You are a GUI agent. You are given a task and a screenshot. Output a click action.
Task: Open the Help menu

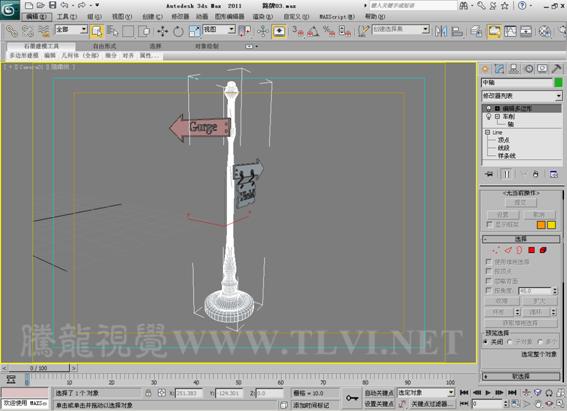375,17
